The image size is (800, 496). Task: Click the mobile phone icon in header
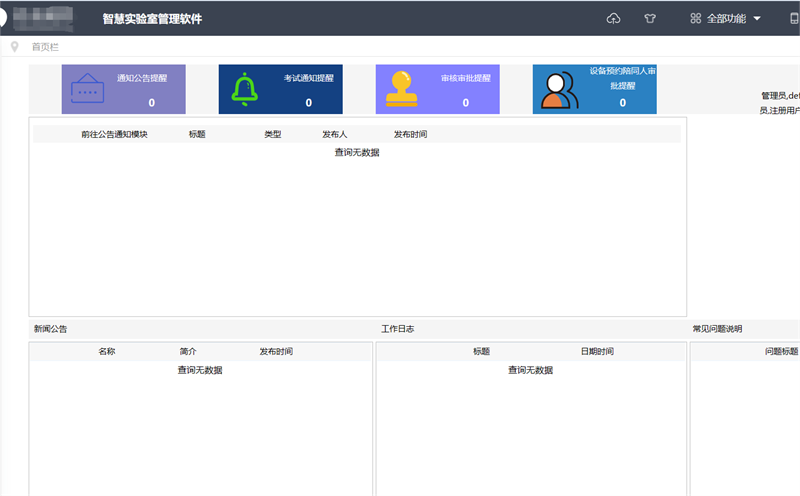(x=795, y=18)
